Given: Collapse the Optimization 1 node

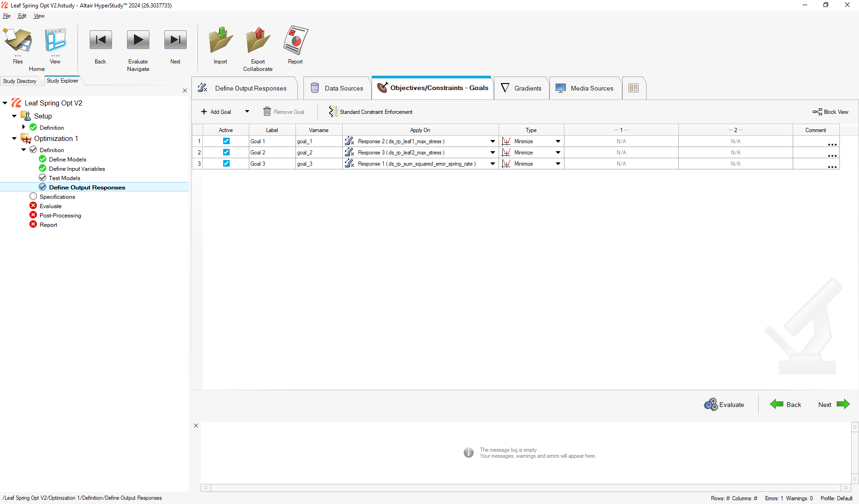Looking at the screenshot, I should (14, 139).
